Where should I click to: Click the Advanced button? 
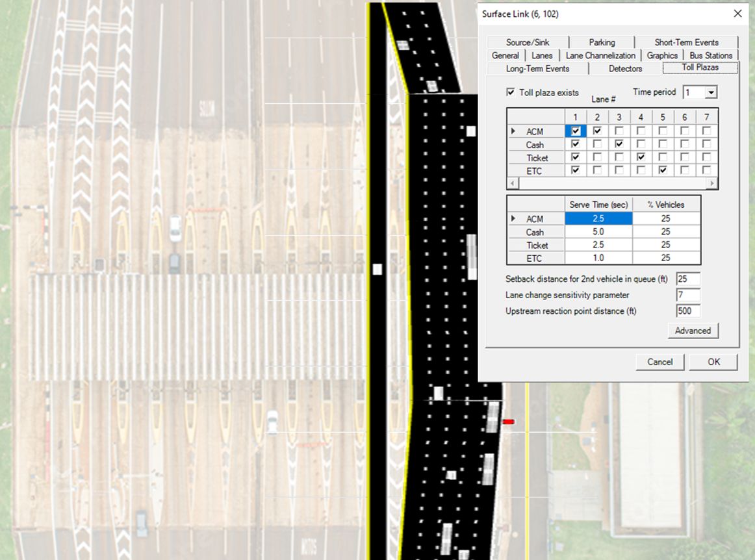click(693, 331)
